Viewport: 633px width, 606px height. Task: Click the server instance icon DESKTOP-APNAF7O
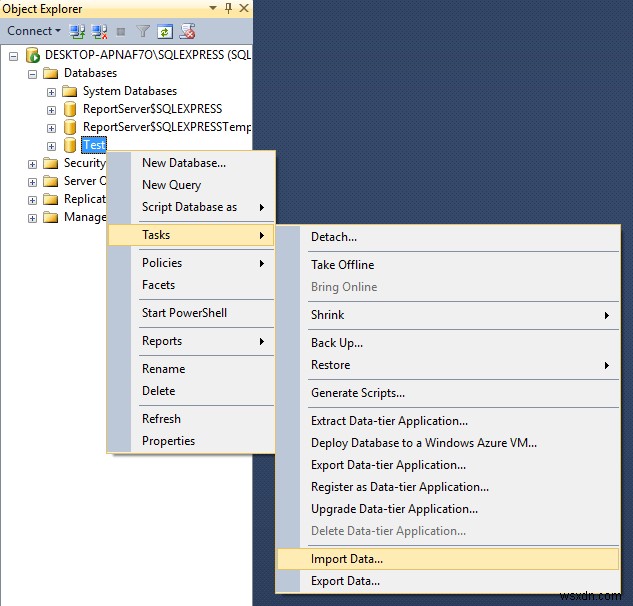point(33,55)
